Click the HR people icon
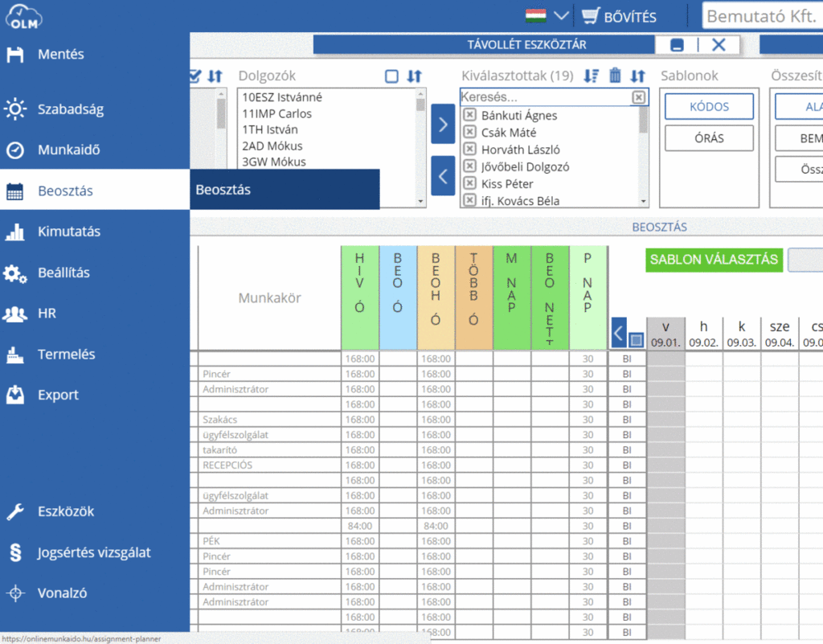 coord(14,314)
